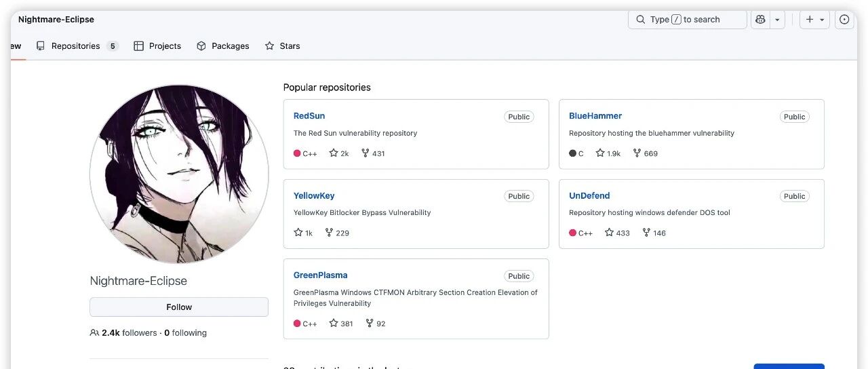The height and width of the screenshot is (369, 868).
Task: Click the Public badge on BlueHammer
Action: tap(794, 117)
